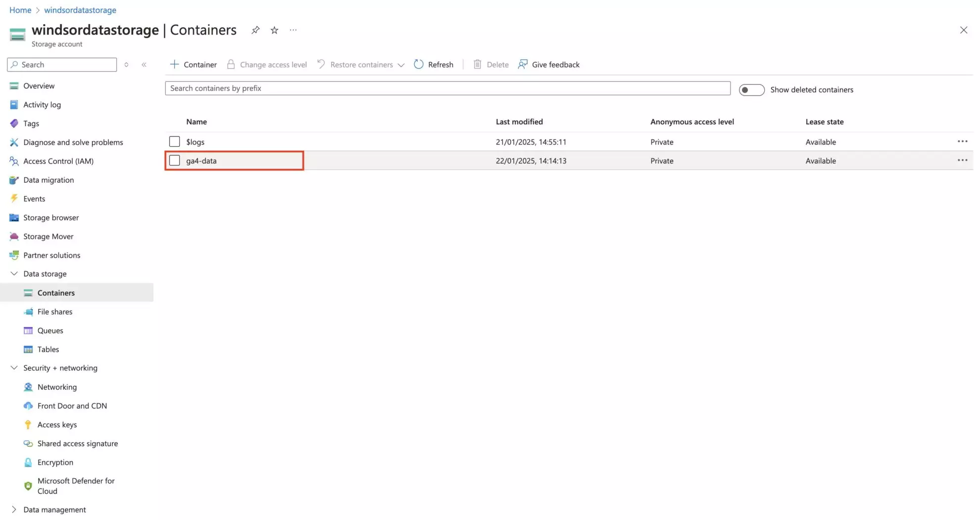Collapse the Data storage section

pos(14,273)
